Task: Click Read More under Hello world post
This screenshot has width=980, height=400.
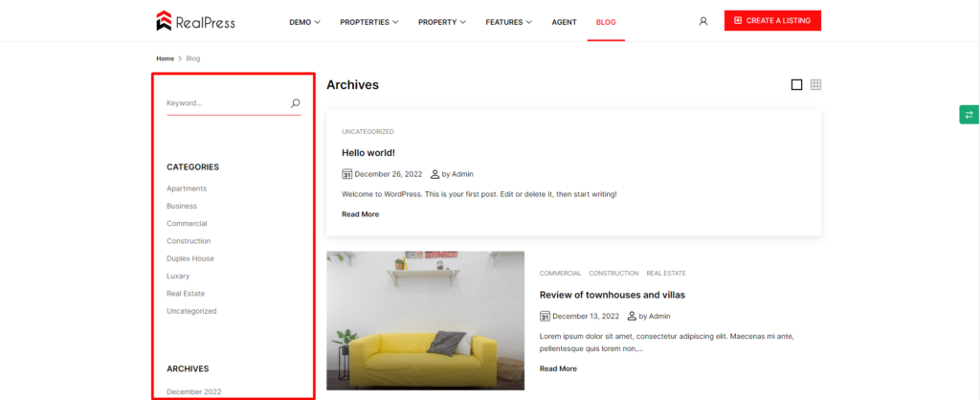Action: pos(360,214)
